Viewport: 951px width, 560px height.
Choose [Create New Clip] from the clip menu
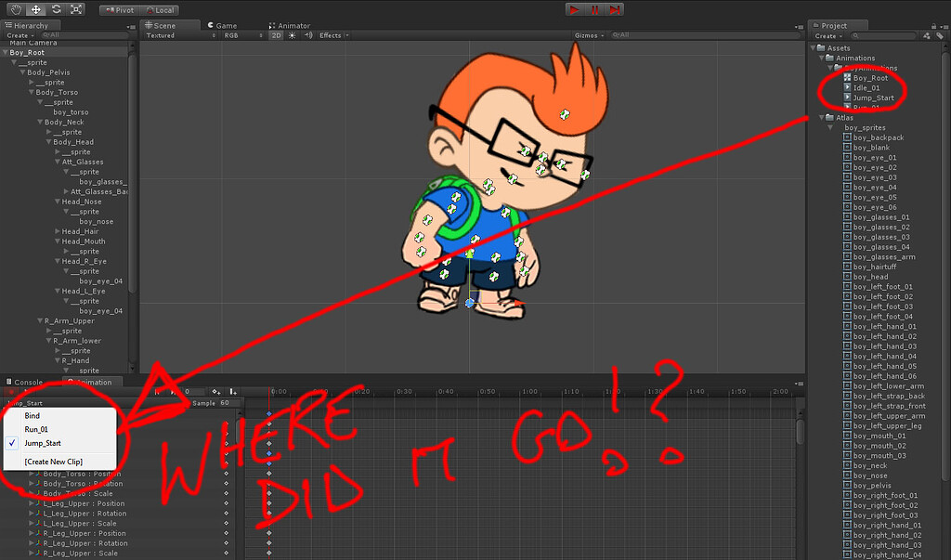coord(52,462)
